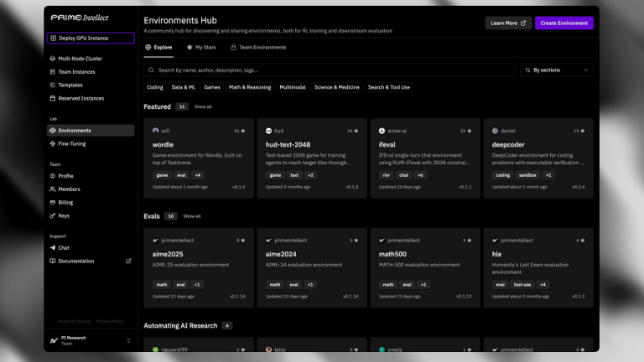Focus the environment search field
Image resolution: width=644 pixels, height=362 pixels.
point(330,70)
